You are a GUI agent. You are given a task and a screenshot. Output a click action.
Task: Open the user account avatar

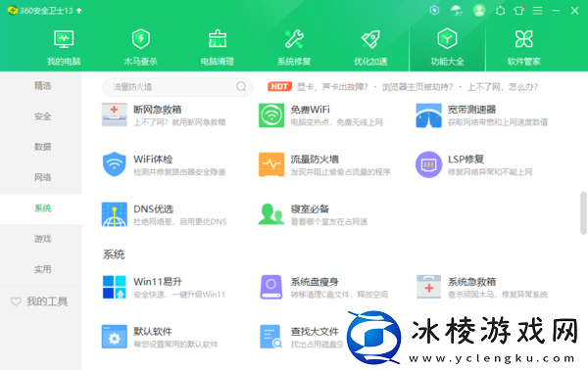click(479, 11)
